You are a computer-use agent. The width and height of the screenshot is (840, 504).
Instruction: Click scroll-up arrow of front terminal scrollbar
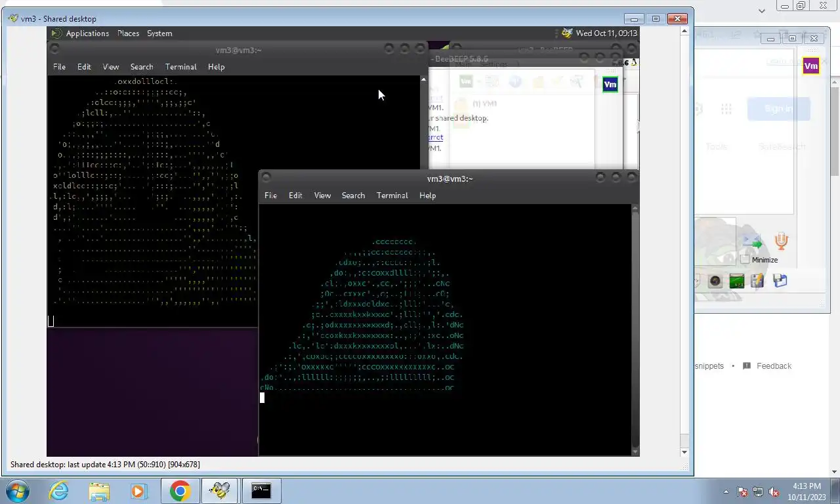point(635,208)
